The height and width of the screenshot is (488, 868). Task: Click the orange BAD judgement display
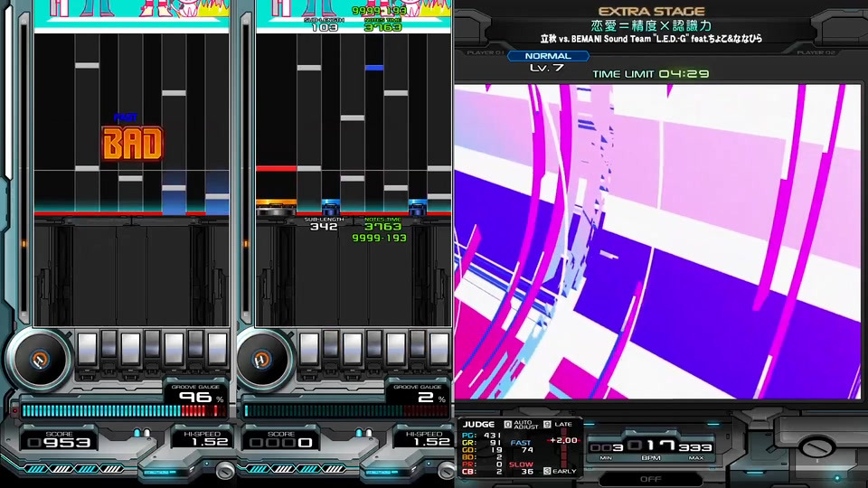[133, 144]
